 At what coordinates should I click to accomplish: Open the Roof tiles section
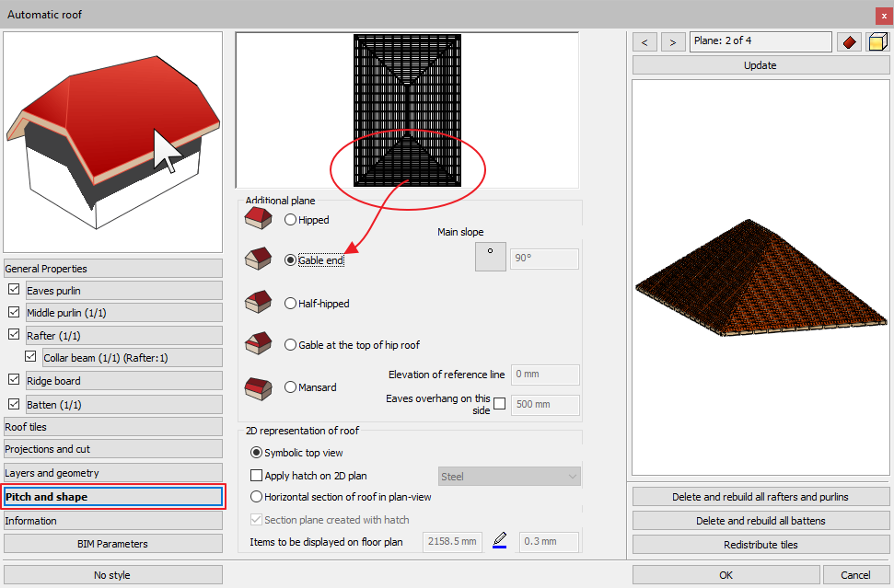112,427
